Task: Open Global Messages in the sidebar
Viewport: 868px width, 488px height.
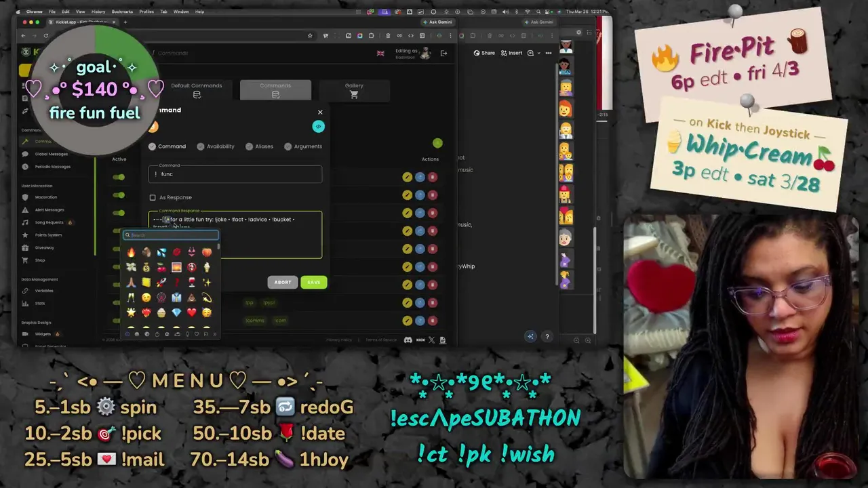Action: pyautogui.click(x=51, y=154)
